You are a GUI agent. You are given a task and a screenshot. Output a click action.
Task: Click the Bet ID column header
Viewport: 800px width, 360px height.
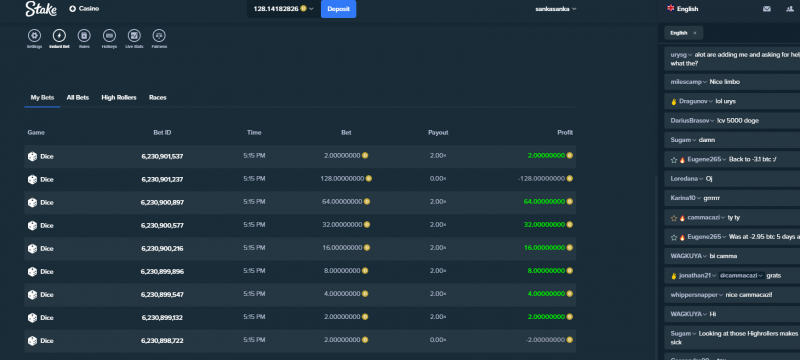point(162,133)
